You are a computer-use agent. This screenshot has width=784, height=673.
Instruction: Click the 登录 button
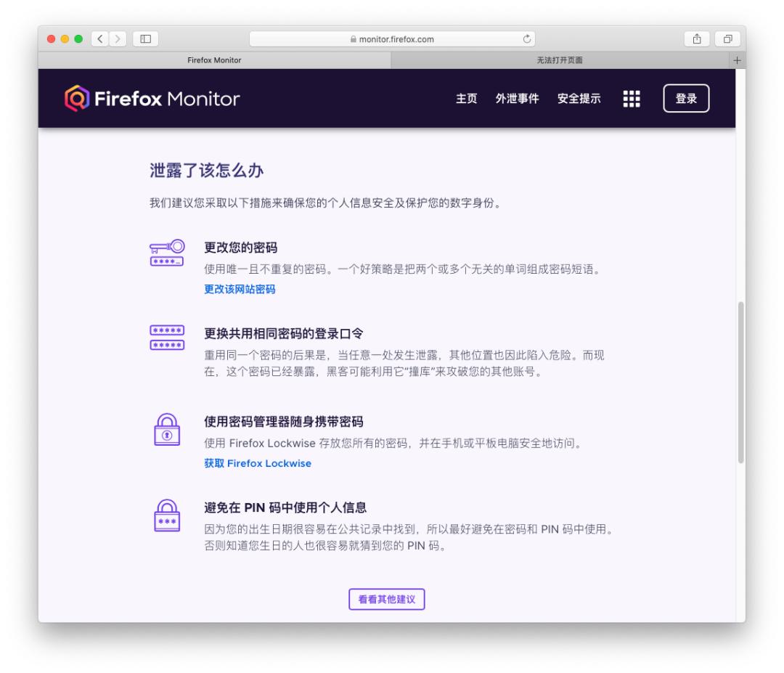687,98
